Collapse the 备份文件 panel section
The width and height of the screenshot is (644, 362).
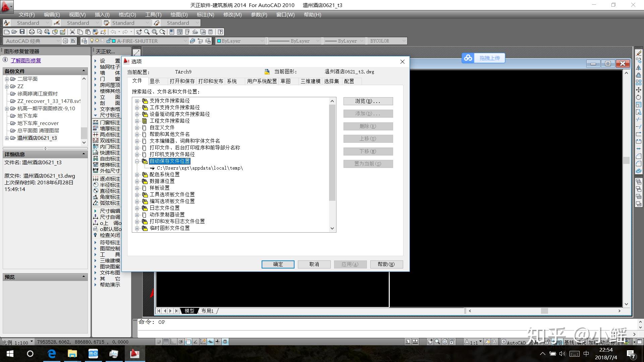point(84,71)
